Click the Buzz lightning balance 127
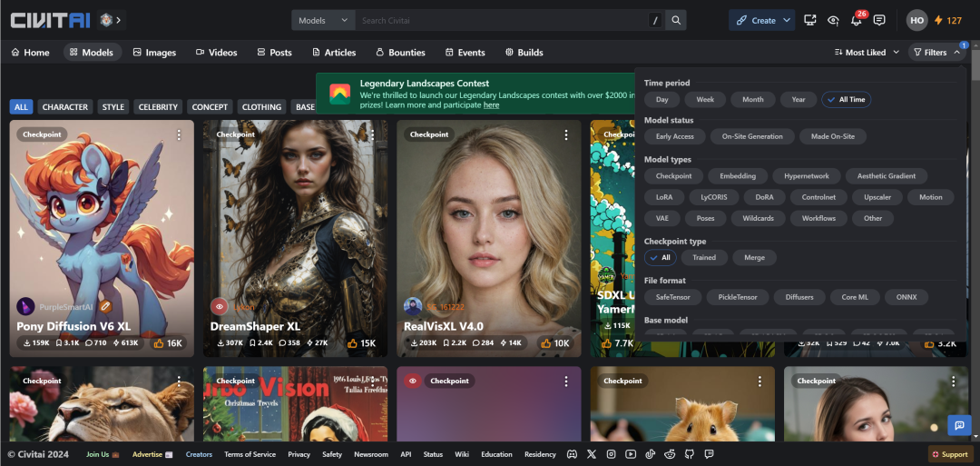The height and width of the screenshot is (466, 980). [948, 20]
